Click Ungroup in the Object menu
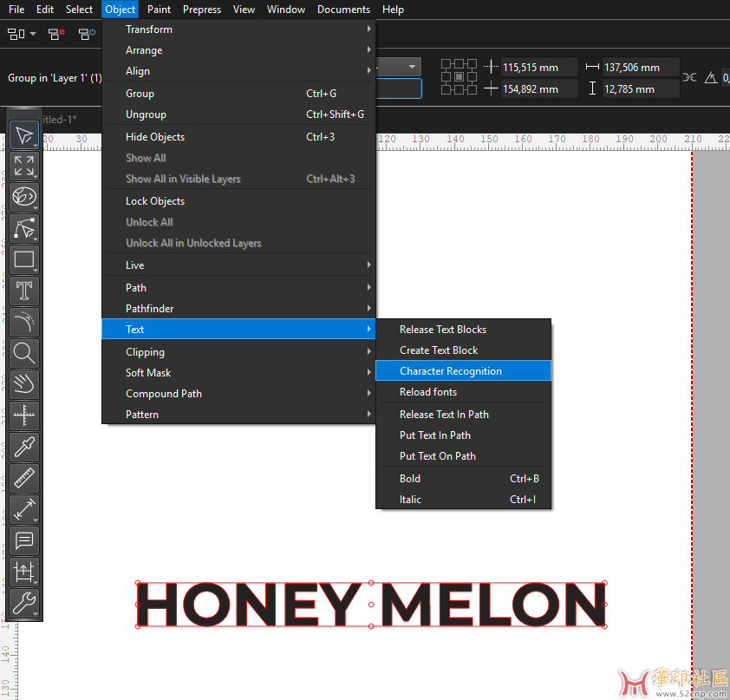Viewport: 730px width, 700px height. click(x=146, y=114)
